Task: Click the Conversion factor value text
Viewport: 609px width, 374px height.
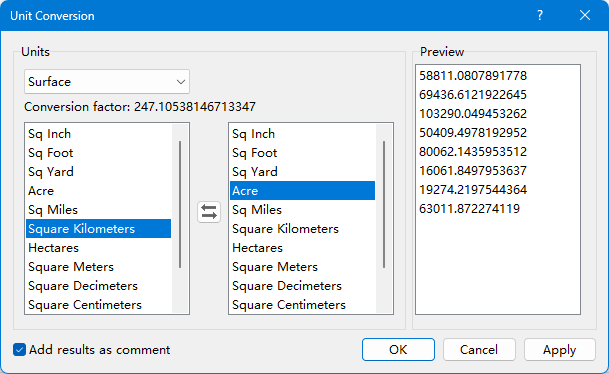Action: tap(195, 106)
